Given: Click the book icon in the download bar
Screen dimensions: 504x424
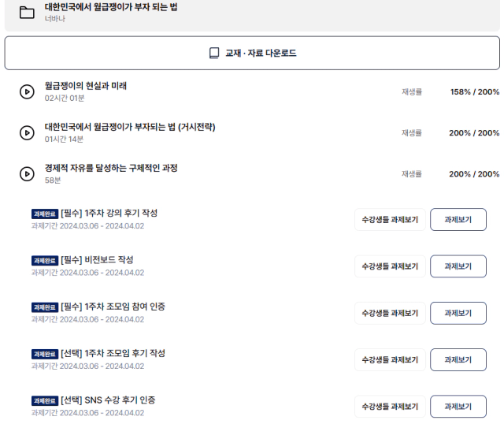Looking at the screenshot, I should [214, 53].
